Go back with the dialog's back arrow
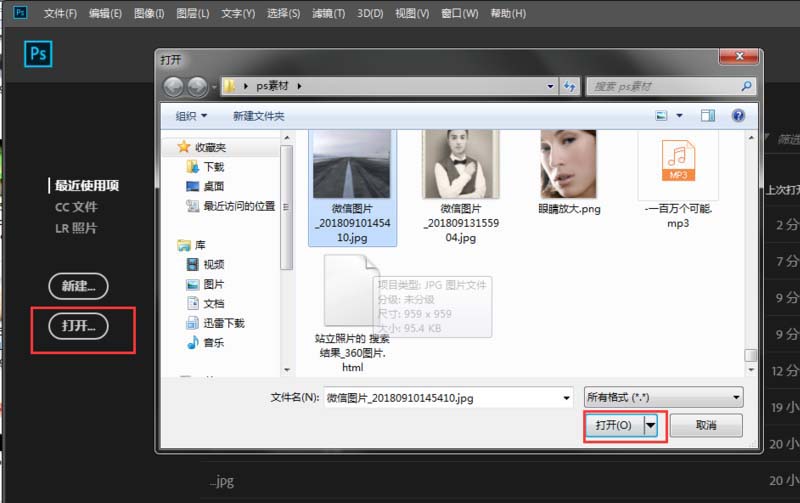This screenshot has width=800, height=503. (173, 87)
